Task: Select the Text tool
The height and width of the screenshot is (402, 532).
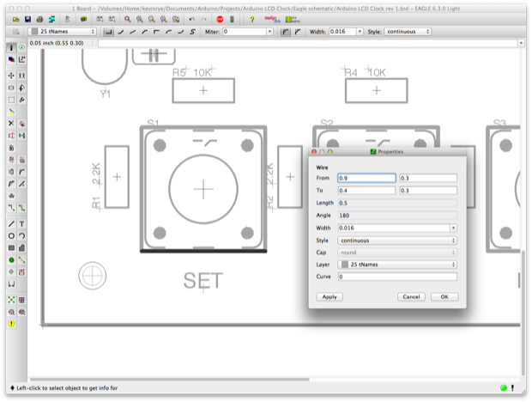Action: tap(22, 223)
